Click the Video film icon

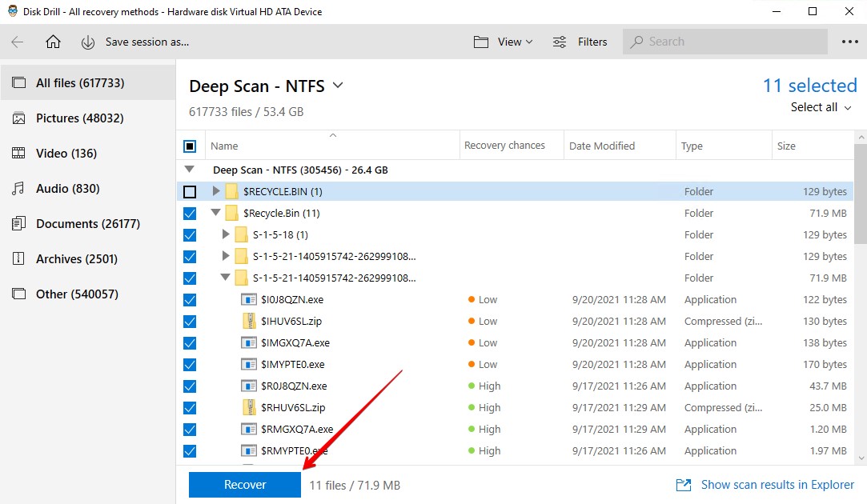18,153
